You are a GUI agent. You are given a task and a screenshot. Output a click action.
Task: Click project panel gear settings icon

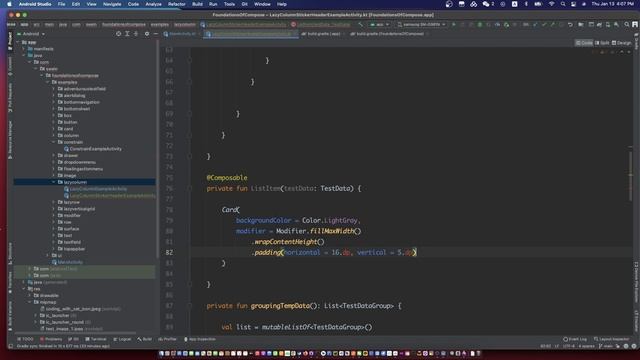click(x=147, y=34)
